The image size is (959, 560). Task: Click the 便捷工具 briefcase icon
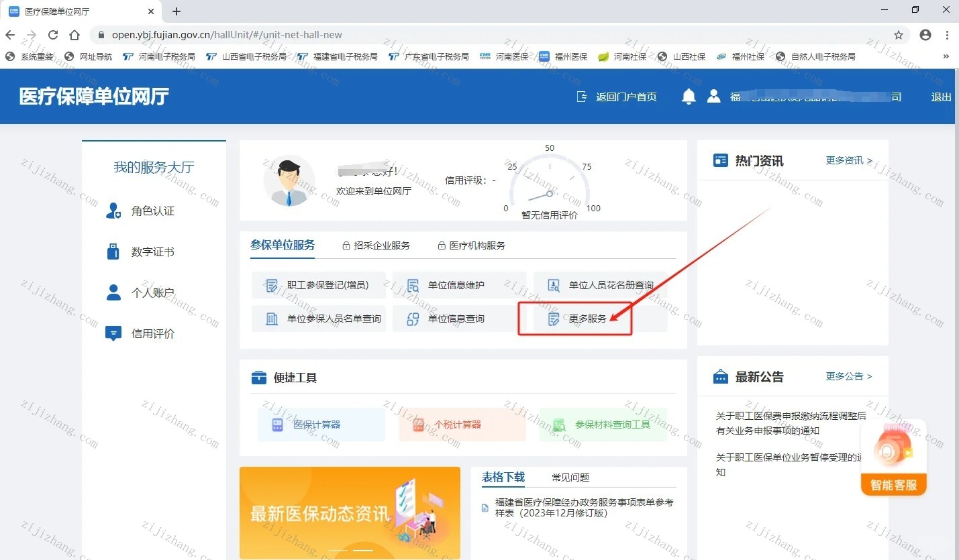point(259,378)
